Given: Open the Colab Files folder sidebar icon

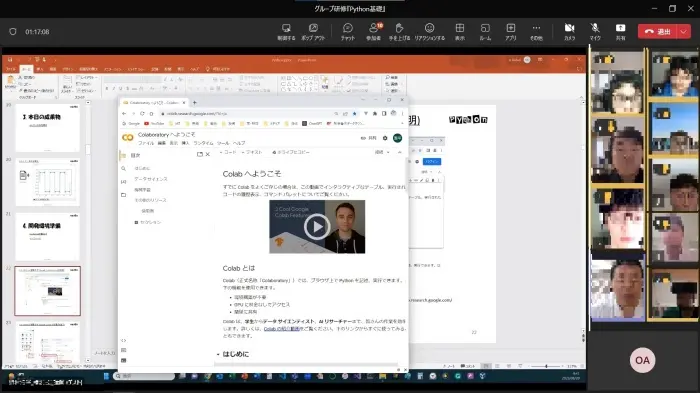Looking at the screenshot, I should coord(124,195).
